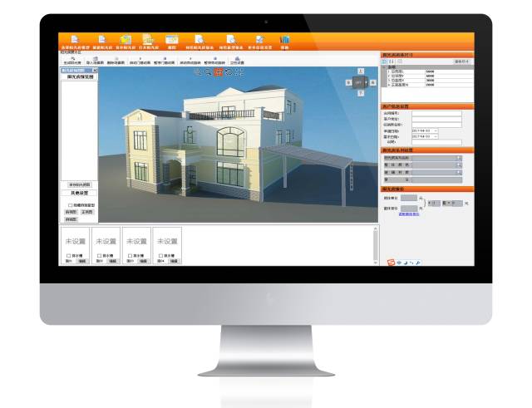Click the first input field in customer info section

(436, 114)
